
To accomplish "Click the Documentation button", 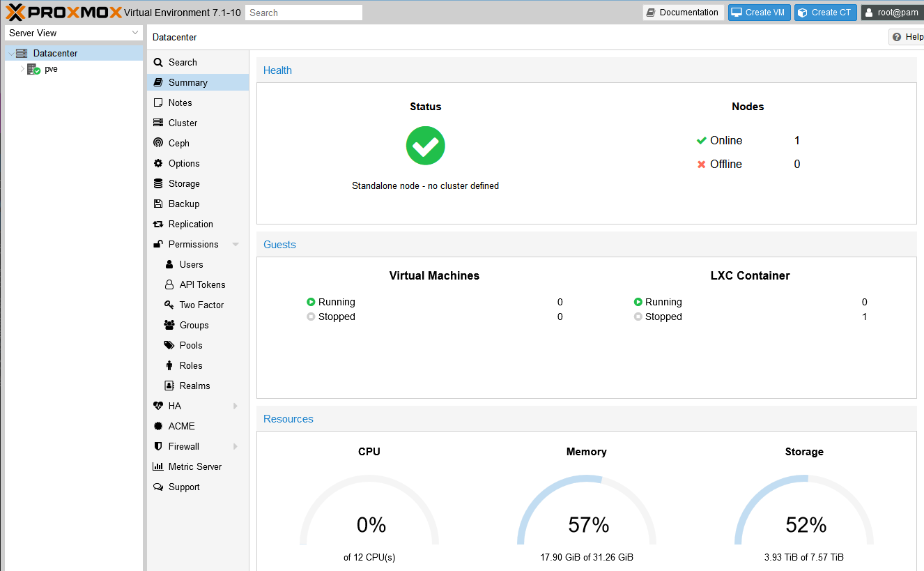I will point(683,12).
